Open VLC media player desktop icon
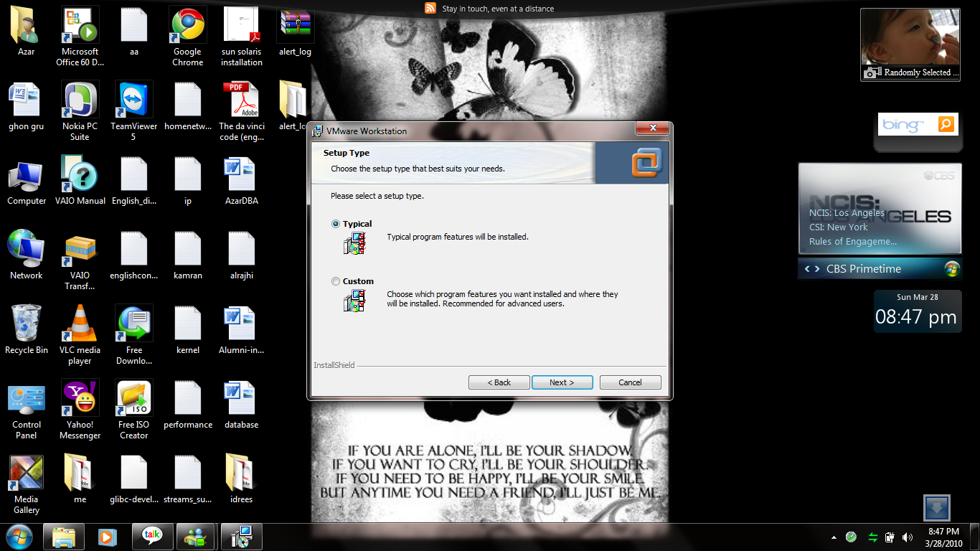 click(x=80, y=324)
